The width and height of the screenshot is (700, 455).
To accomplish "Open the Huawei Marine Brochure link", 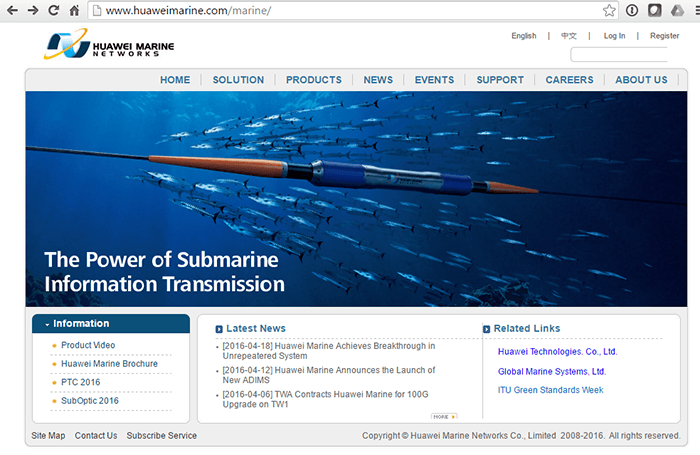I will point(109,364).
